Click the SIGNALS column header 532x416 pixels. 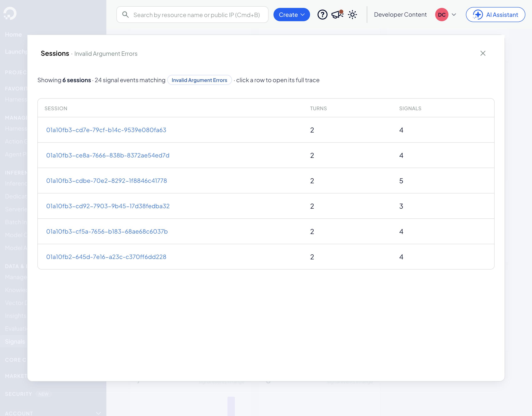[410, 108]
